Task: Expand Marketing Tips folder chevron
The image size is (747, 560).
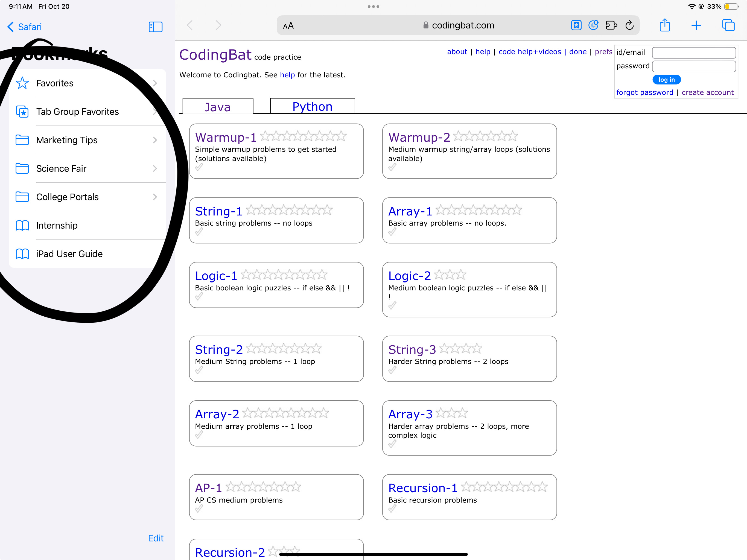Action: tap(155, 140)
